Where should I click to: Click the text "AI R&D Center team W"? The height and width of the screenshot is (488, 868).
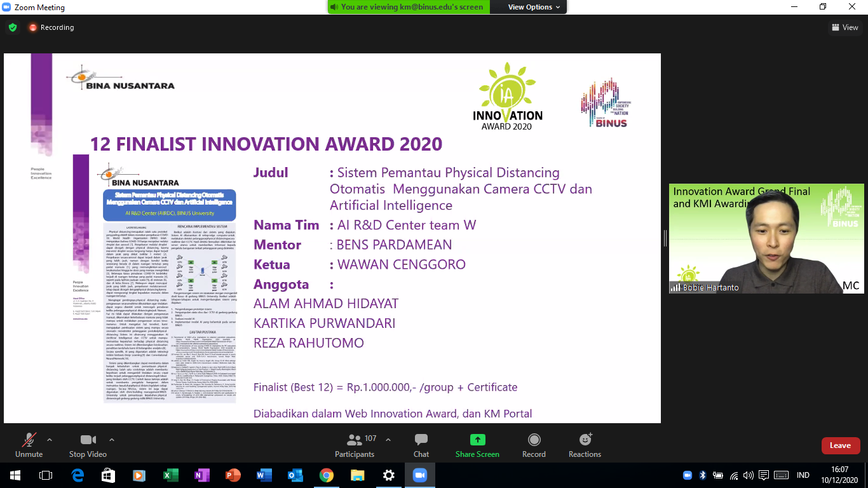tap(407, 225)
